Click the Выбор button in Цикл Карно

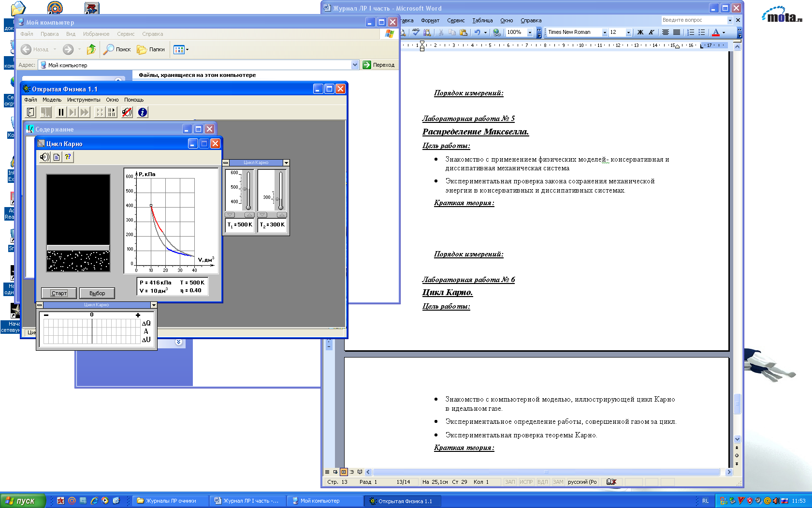(x=97, y=293)
